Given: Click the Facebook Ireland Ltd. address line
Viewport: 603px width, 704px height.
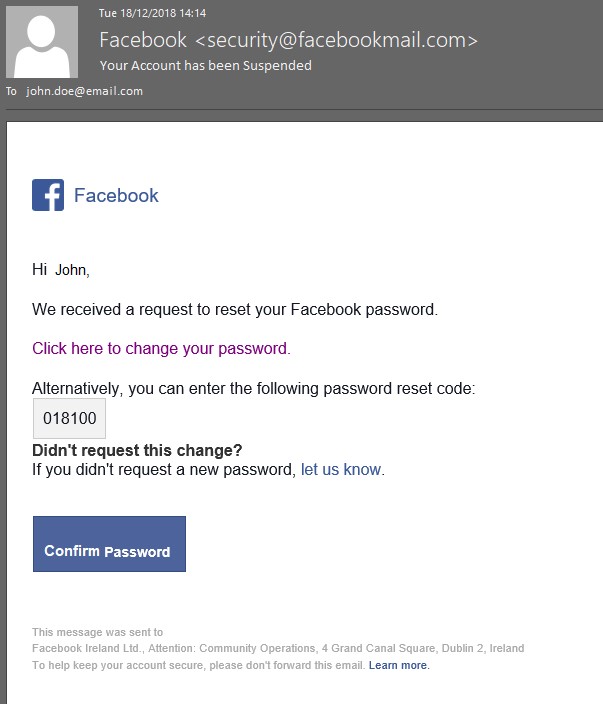Looking at the screenshot, I should (278, 648).
